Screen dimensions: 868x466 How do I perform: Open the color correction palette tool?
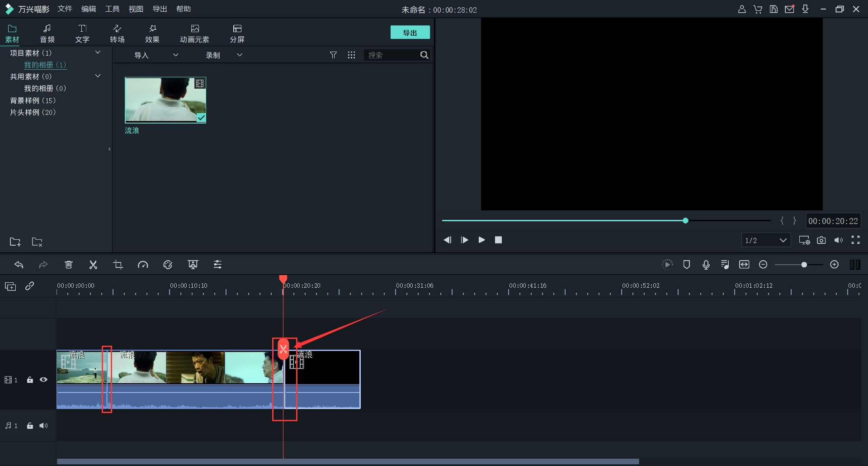click(168, 265)
